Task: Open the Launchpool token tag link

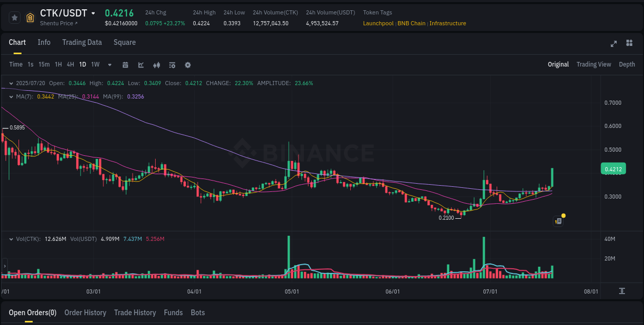Action: tap(378, 23)
